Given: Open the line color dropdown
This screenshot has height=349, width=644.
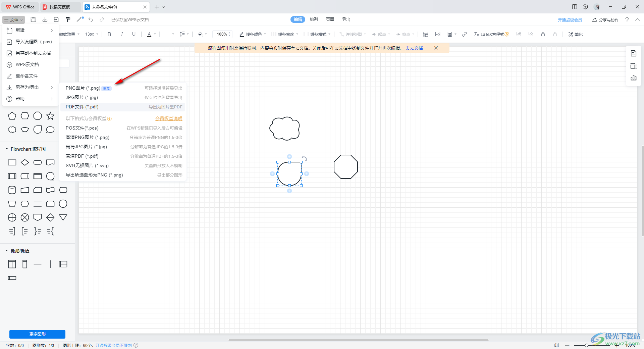Looking at the screenshot, I should [253, 34].
